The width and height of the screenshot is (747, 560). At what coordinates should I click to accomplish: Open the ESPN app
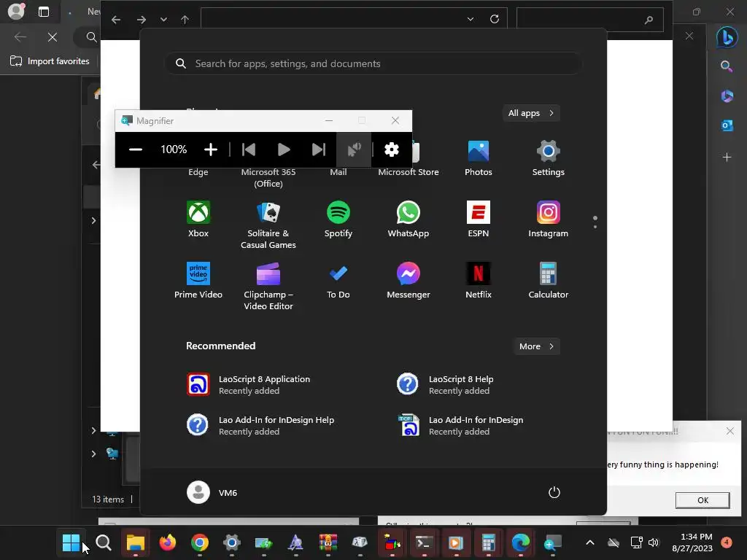click(479, 219)
